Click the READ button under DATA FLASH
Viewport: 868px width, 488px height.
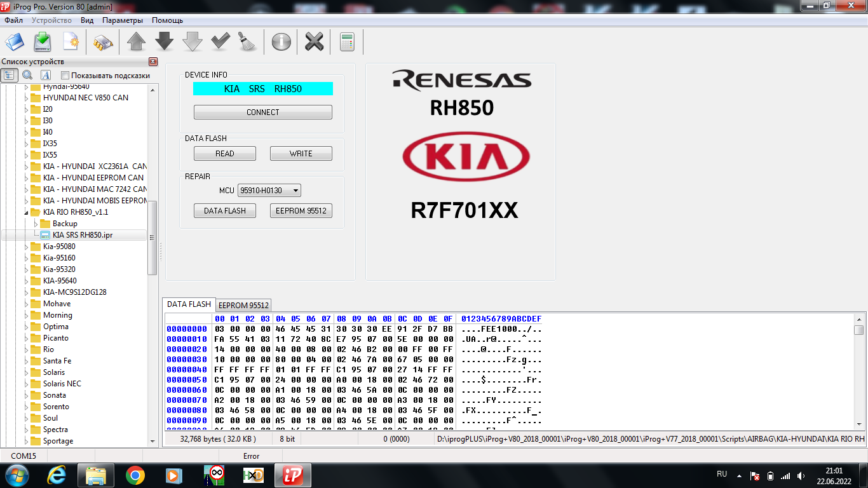coord(224,154)
